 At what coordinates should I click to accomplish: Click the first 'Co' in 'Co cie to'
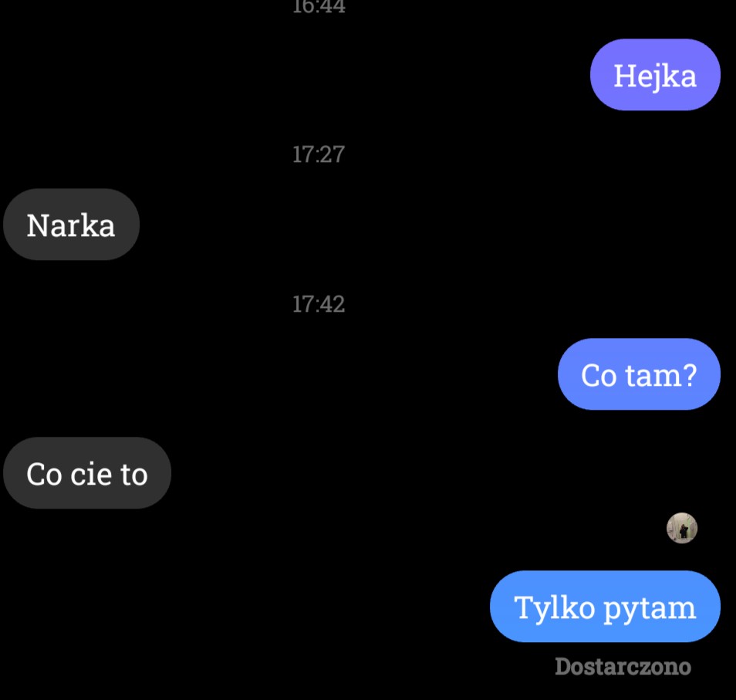pos(44,474)
